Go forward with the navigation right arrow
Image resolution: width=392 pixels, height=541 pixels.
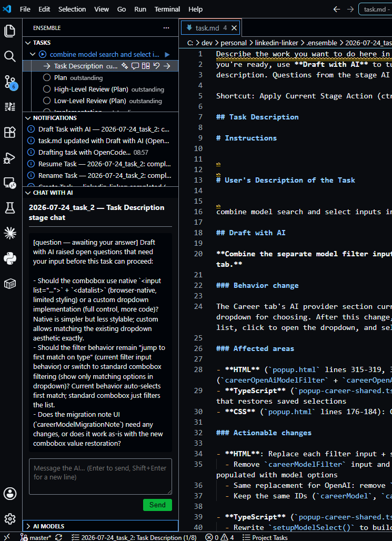point(350,9)
